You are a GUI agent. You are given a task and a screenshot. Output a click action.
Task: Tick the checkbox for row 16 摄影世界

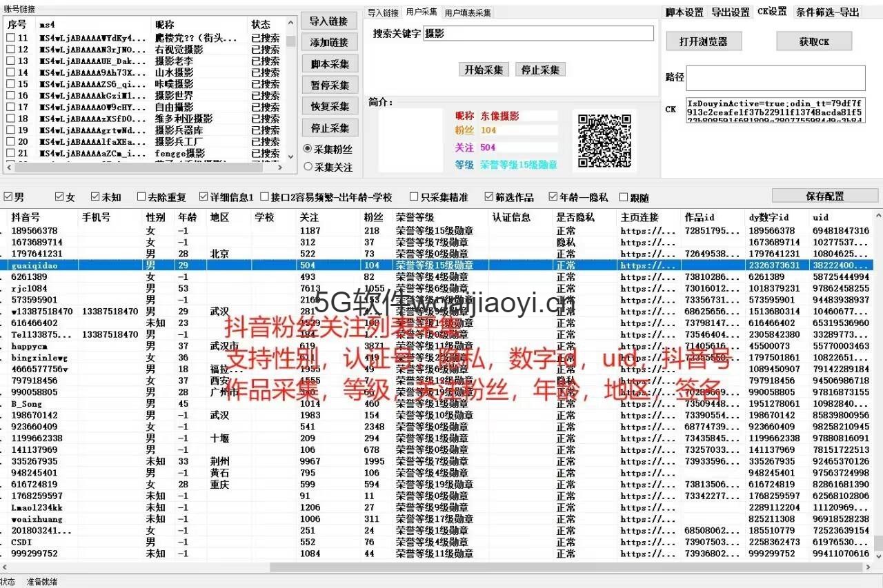[x=10, y=96]
